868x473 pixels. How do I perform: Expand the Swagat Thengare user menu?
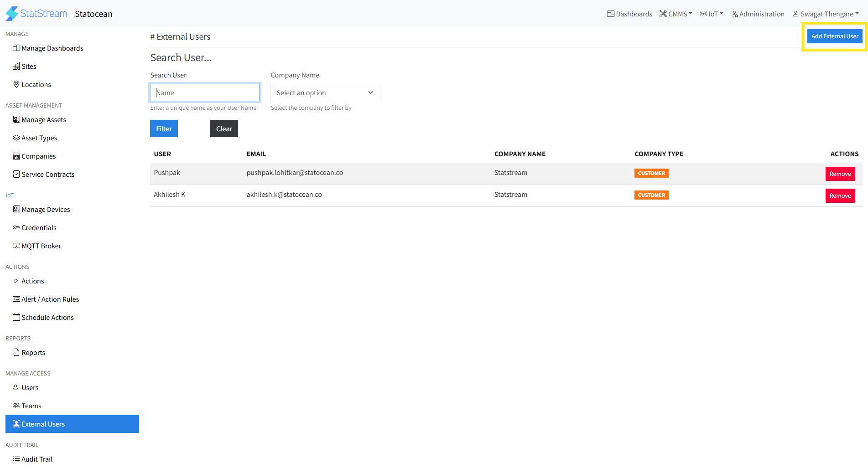(826, 14)
